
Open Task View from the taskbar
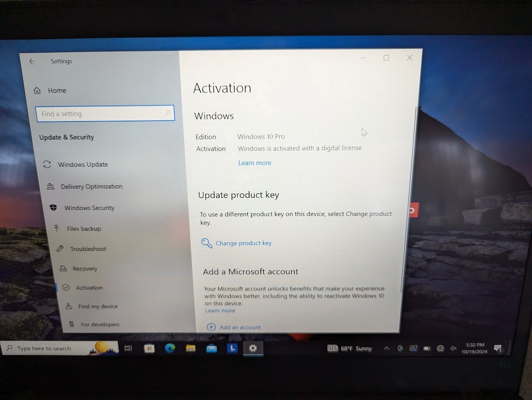(128, 348)
